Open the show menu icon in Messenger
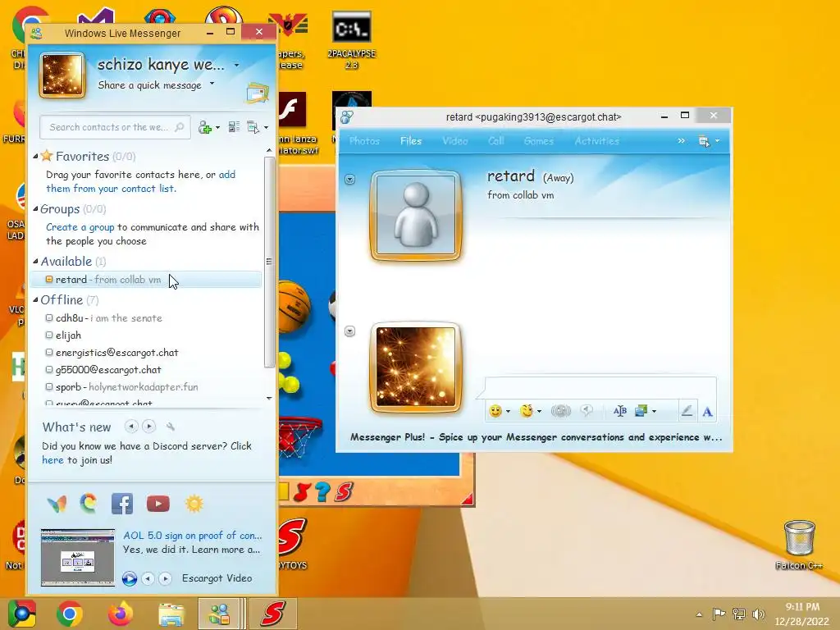Image resolution: width=840 pixels, height=630 pixels. (x=253, y=127)
